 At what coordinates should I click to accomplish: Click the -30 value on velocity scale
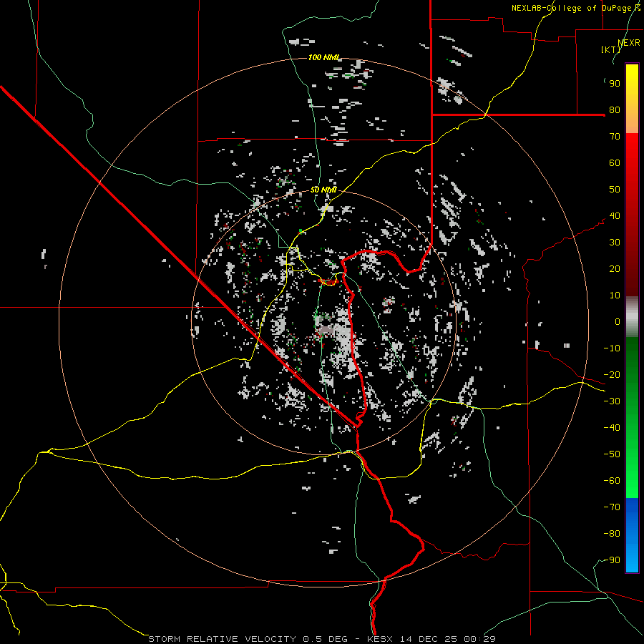[x=612, y=401]
